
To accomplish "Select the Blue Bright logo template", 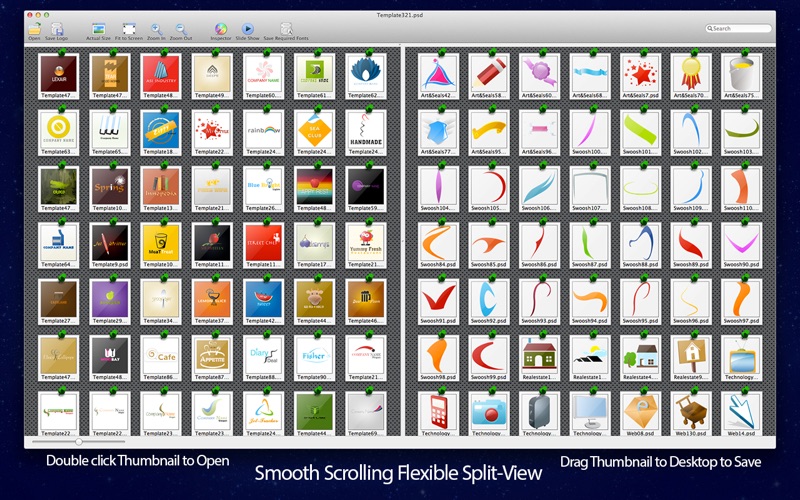I will pyautogui.click(x=263, y=189).
